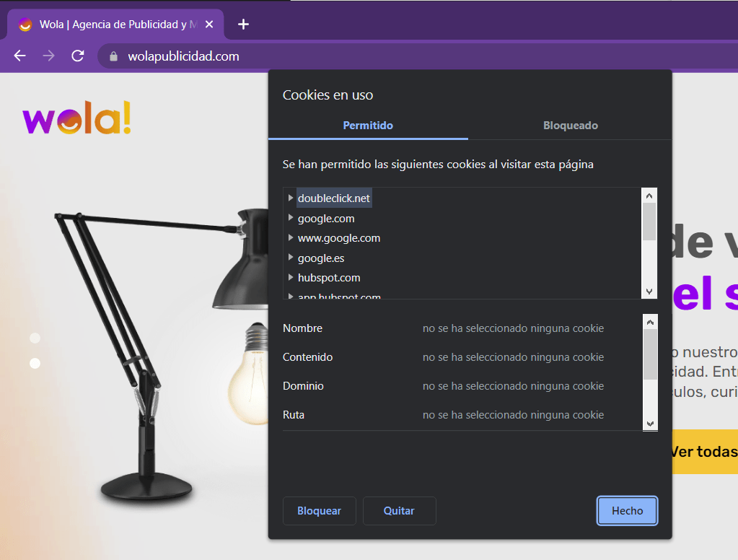
Task: Switch to the Bloqueado tab
Action: tap(570, 126)
